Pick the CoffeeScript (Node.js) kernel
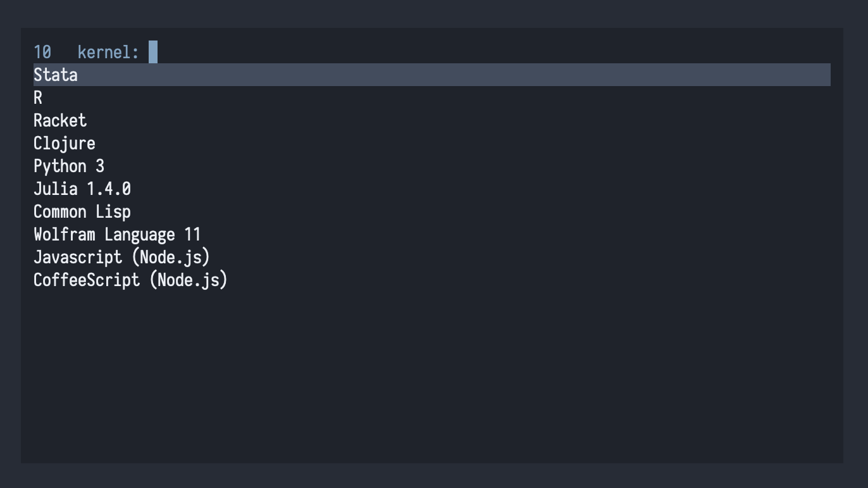The height and width of the screenshot is (488, 868). (x=130, y=280)
